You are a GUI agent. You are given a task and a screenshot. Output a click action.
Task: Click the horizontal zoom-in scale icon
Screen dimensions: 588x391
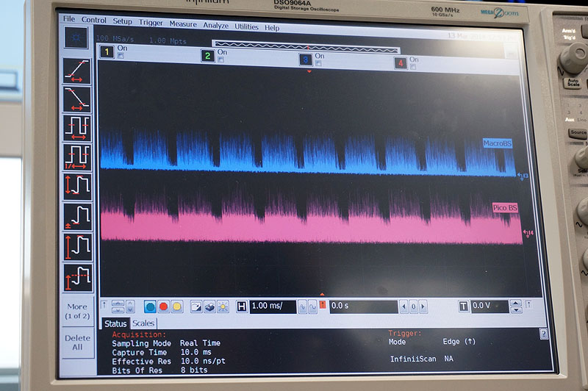[312, 307]
